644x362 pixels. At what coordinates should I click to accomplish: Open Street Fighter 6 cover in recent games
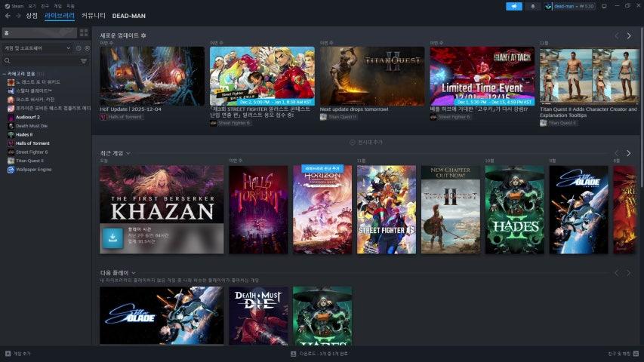[x=387, y=210]
